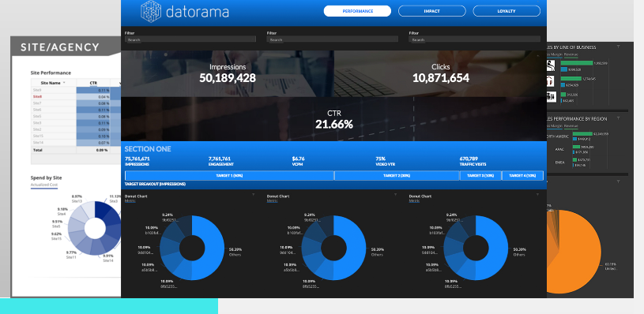Switch to the Loyalty tab
This screenshot has height=314, width=644.
[507, 11]
